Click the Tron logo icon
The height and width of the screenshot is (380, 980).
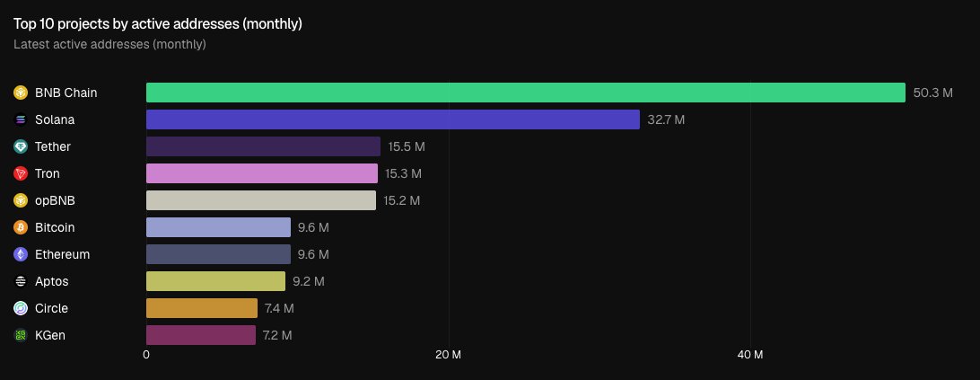[x=21, y=173]
